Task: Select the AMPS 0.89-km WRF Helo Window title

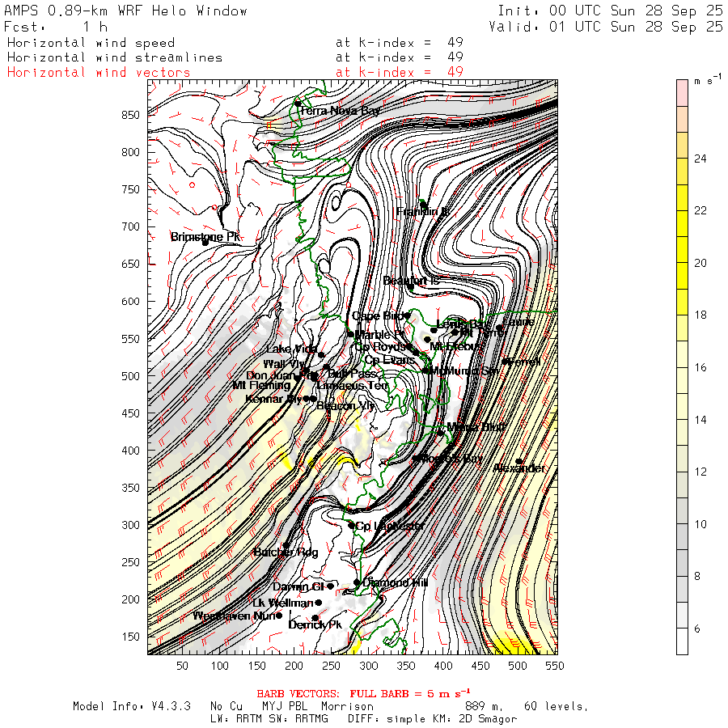Action: pyautogui.click(x=125, y=11)
